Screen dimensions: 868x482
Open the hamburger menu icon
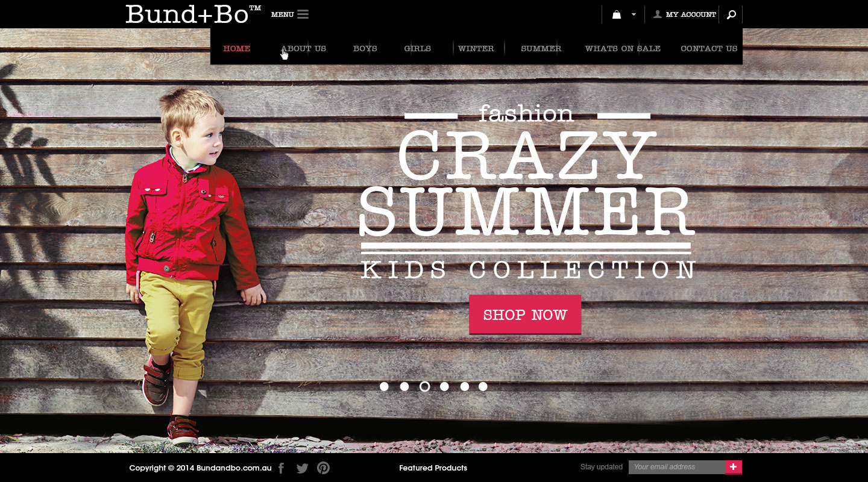click(303, 14)
